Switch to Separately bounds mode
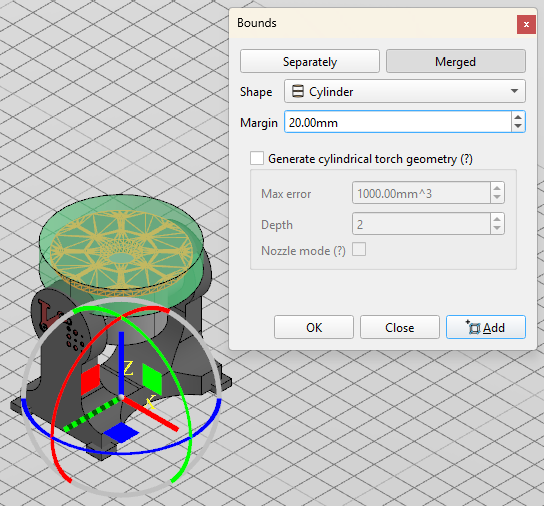The image size is (544, 506). 310,61
